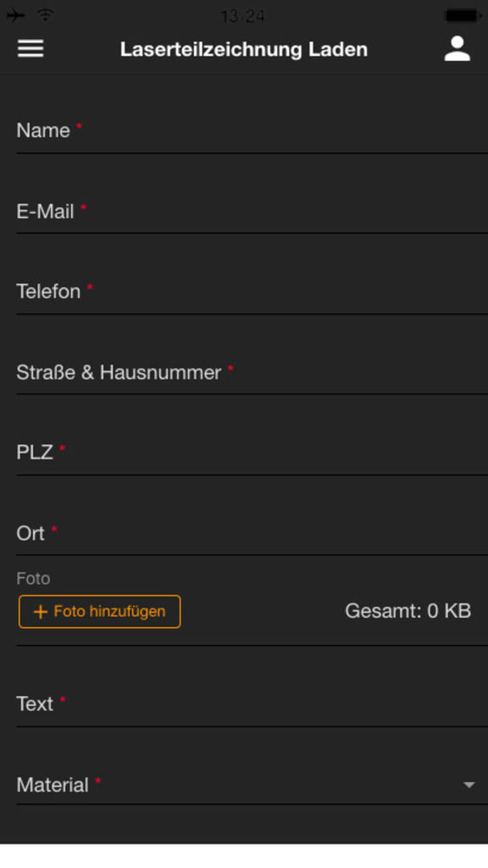
Task: Tap the airplane mode status icon
Action: (x=15, y=15)
